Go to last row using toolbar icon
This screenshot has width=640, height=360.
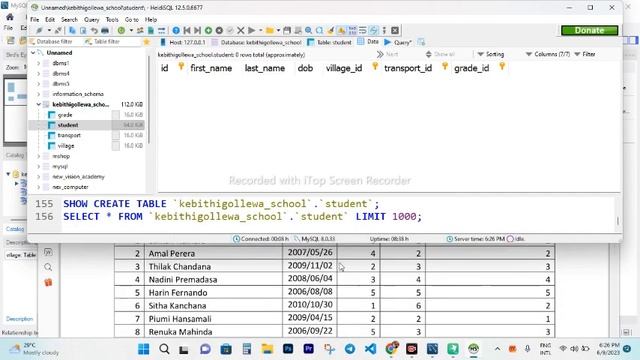coord(198,30)
